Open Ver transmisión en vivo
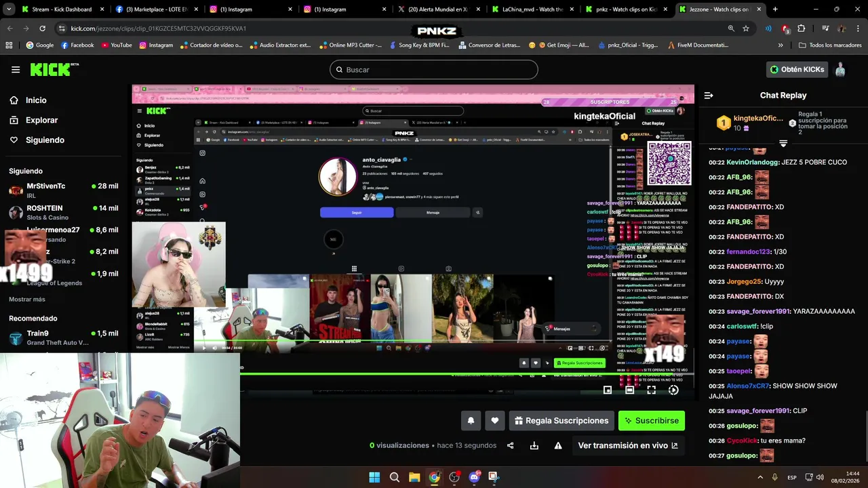 [x=628, y=445]
